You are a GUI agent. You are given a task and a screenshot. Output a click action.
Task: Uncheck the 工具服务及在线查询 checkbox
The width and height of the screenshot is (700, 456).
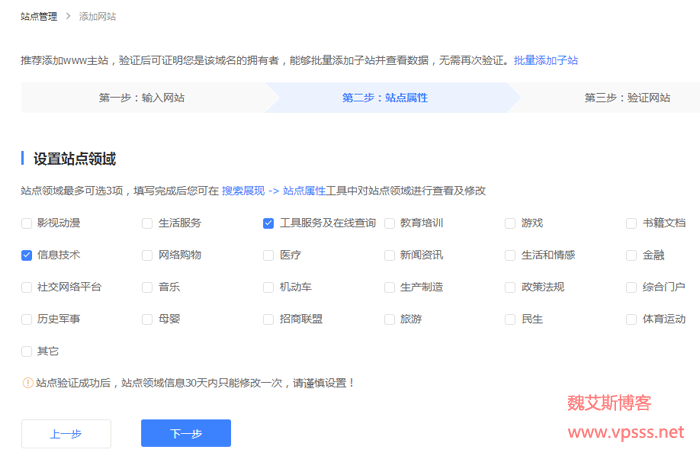268,223
